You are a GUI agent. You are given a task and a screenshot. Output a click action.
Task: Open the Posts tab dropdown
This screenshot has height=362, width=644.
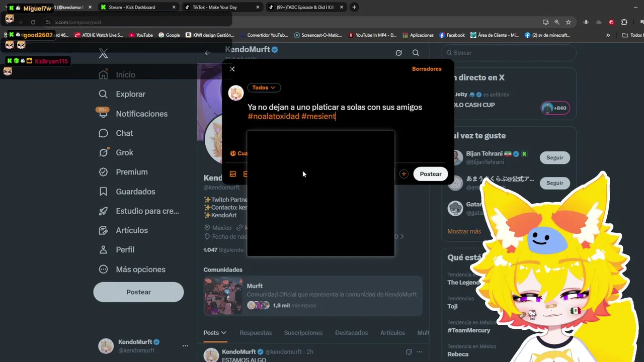tap(215, 333)
